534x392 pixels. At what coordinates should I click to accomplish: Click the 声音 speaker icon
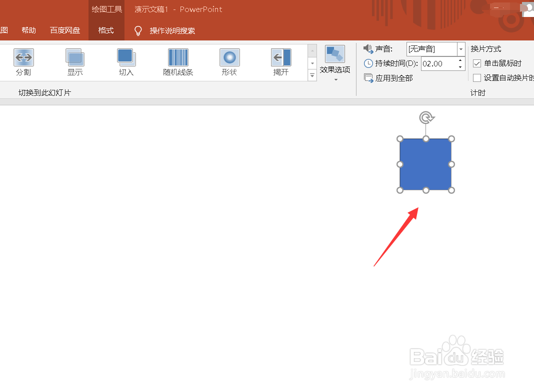(368, 49)
